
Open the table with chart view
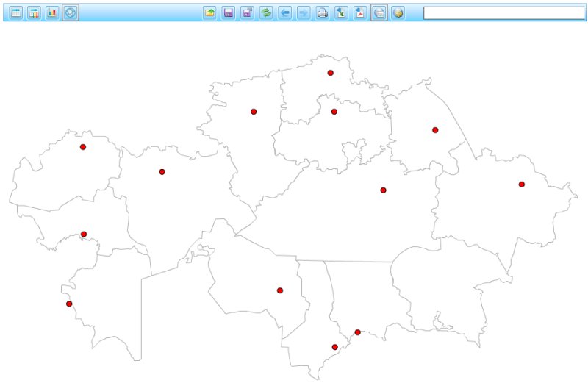[x=34, y=12]
